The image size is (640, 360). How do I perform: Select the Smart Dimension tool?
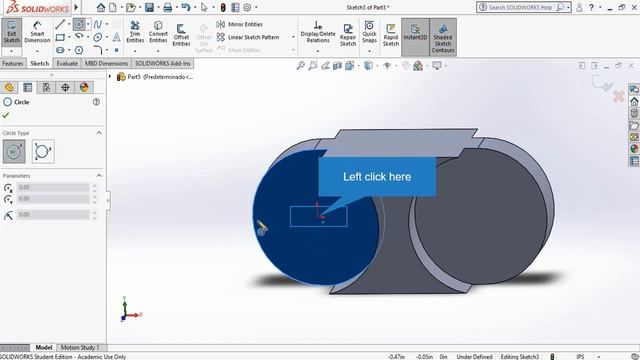[37, 32]
